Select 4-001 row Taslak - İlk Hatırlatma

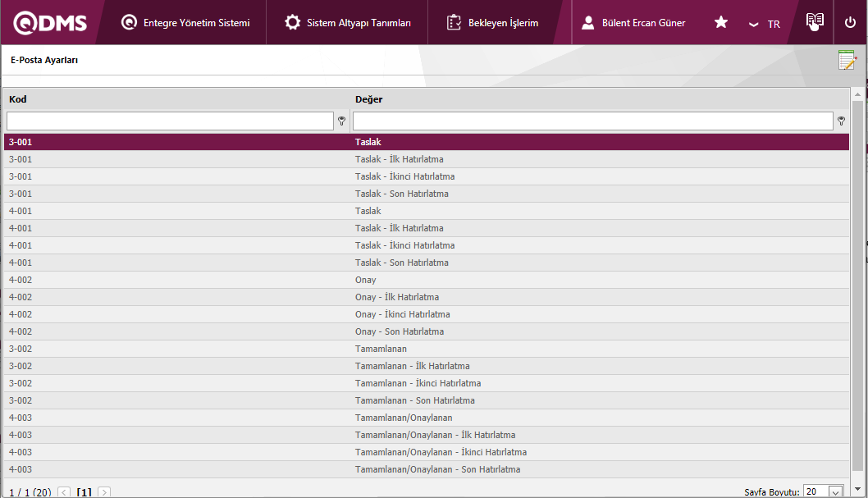tap(427, 228)
